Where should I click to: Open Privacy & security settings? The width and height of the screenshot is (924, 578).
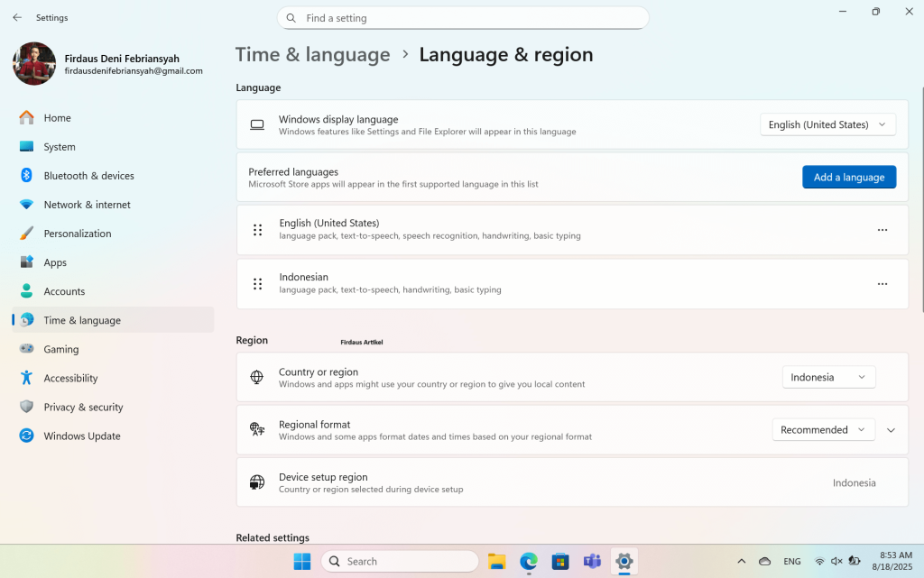pos(83,407)
